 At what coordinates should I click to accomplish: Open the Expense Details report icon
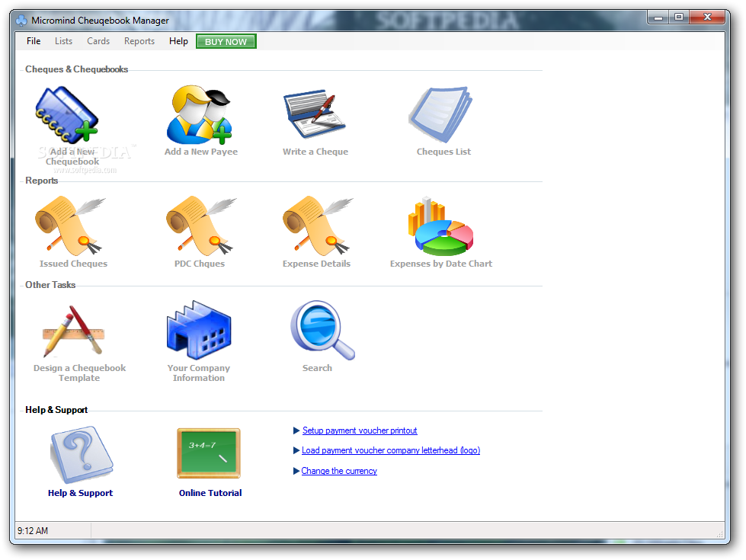click(318, 226)
